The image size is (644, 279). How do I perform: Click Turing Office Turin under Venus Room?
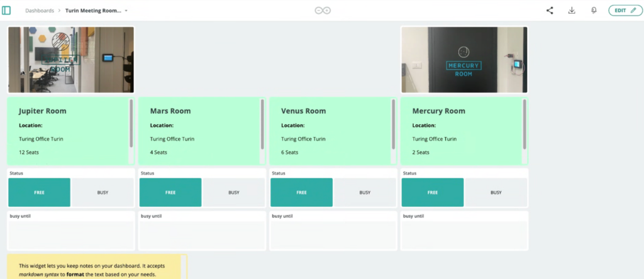(x=303, y=139)
